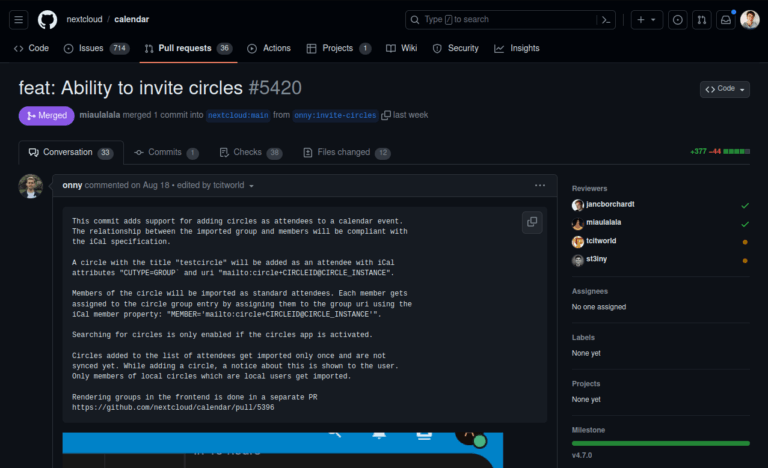Open the Insights tab
This screenshot has width=768, height=468.
pos(517,48)
